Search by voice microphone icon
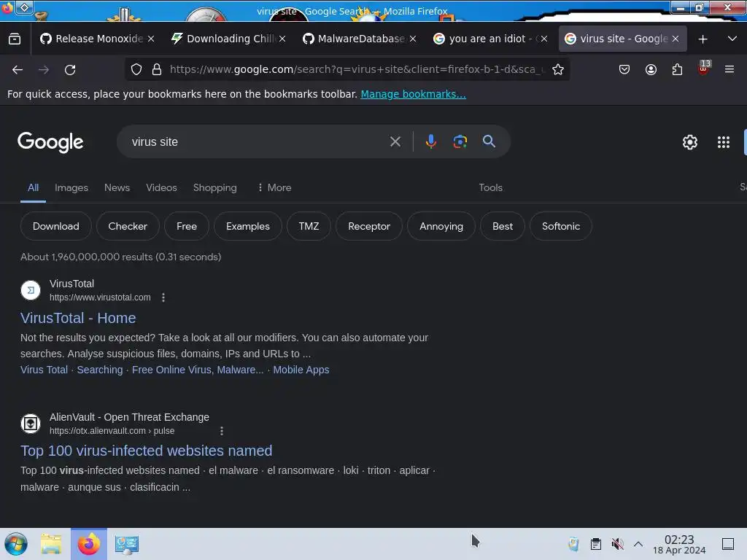747x560 pixels. [x=430, y=141]
